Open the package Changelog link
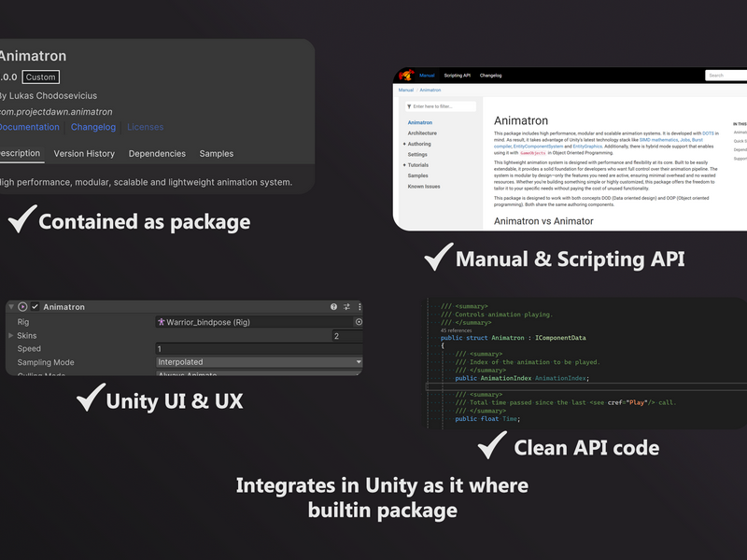The image size is (747, 560). [x=93, y=127]
